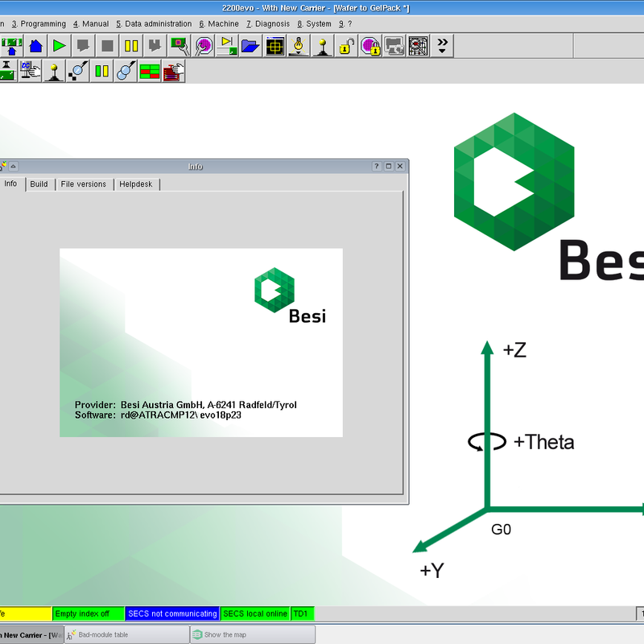
Task: Click joystick icon in second toolbar row
Action: coord(54,71)
